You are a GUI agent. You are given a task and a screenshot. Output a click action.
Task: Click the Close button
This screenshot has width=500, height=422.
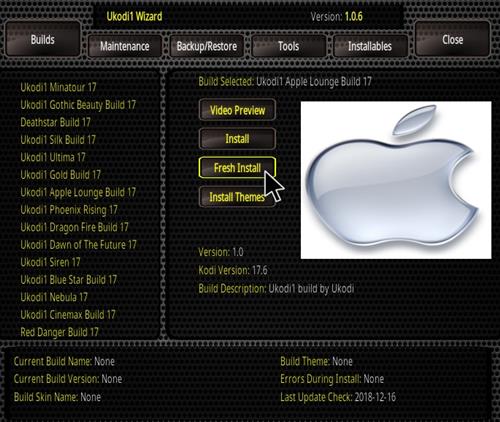tap(453, 39)
